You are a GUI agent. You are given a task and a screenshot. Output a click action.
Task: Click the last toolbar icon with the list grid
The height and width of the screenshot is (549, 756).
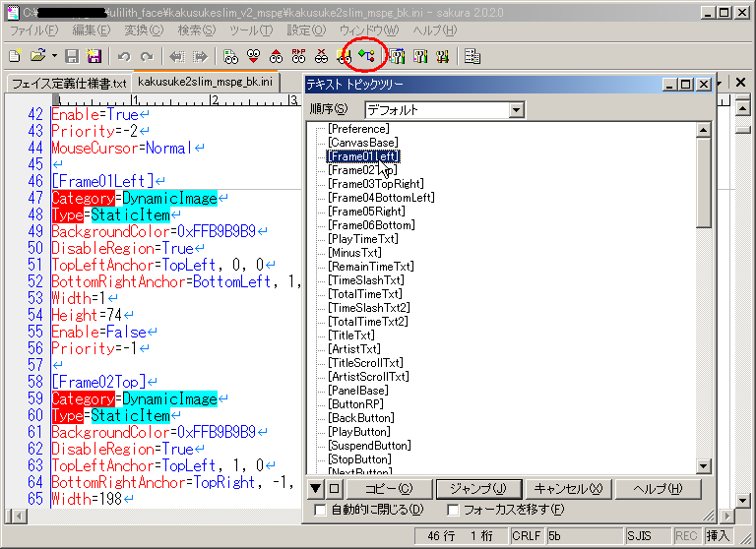click(x=472, y=56)
